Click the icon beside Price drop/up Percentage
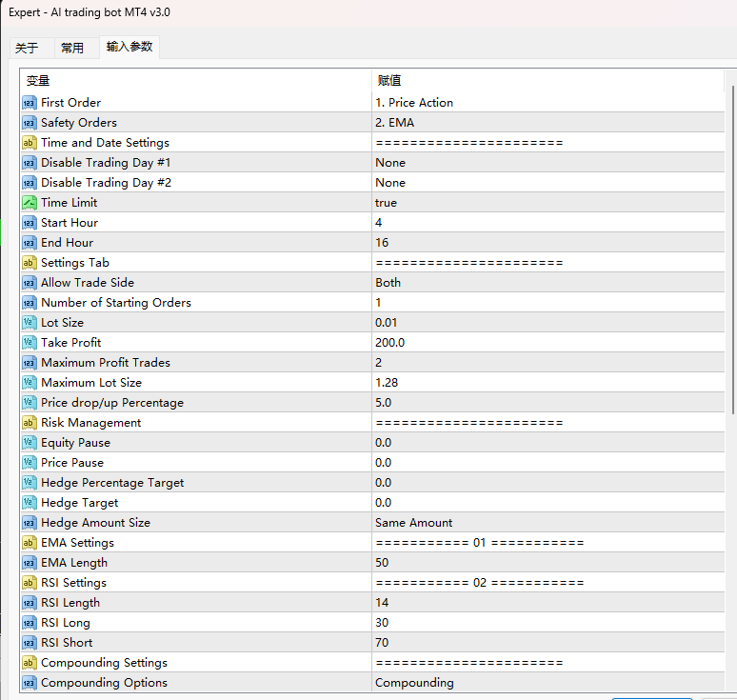This screenshot has height=700, width=737. [x=30, y=403]
